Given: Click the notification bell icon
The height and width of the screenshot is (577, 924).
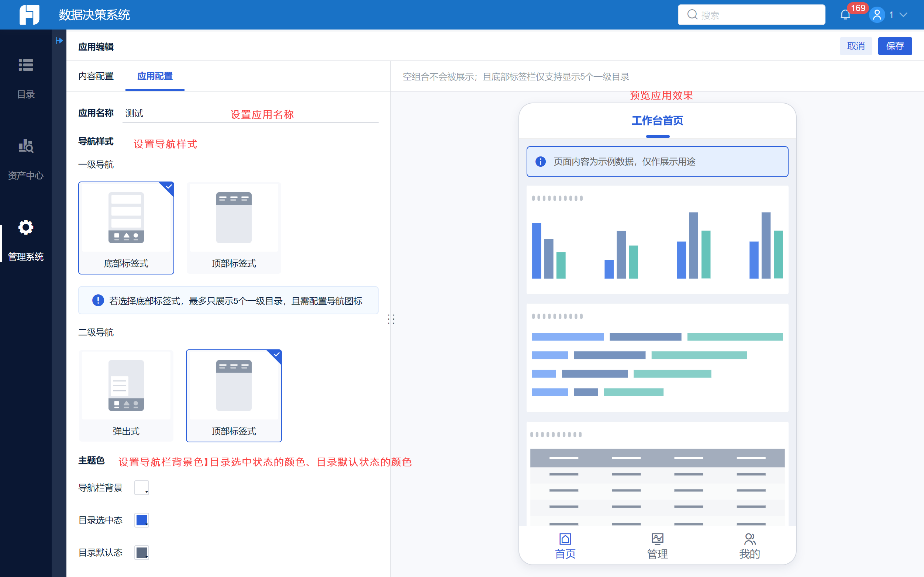Looking at the screenshot, I should [845, 15].
